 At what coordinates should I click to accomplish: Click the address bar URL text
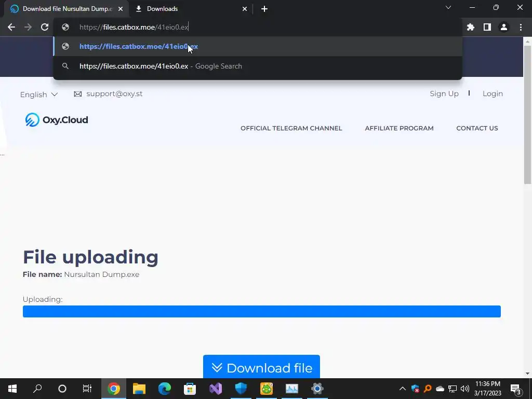134,27
